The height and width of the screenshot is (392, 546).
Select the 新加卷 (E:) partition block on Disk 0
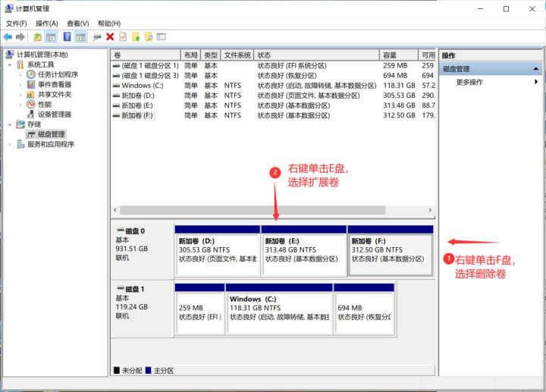(x=303, y=251)
